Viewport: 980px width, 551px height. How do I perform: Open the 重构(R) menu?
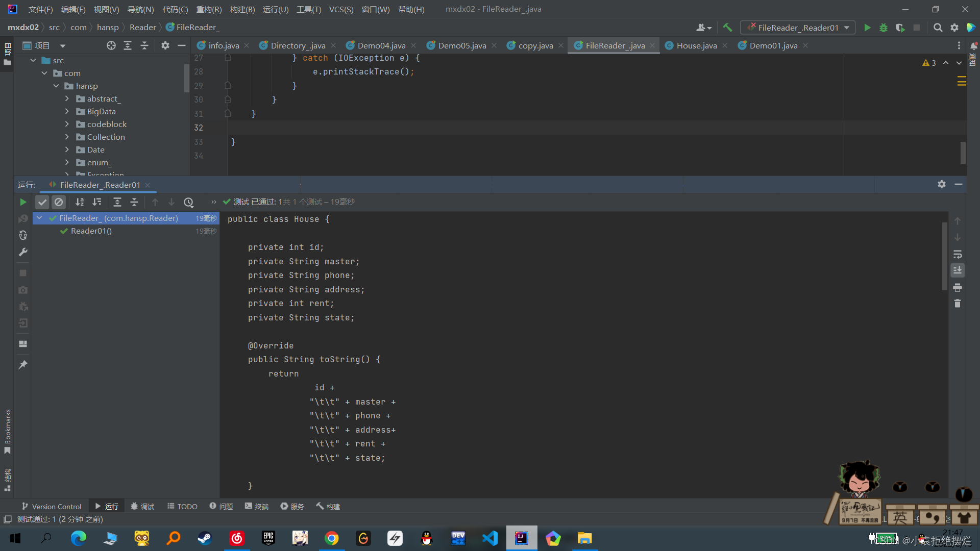(x=209, y=9)
